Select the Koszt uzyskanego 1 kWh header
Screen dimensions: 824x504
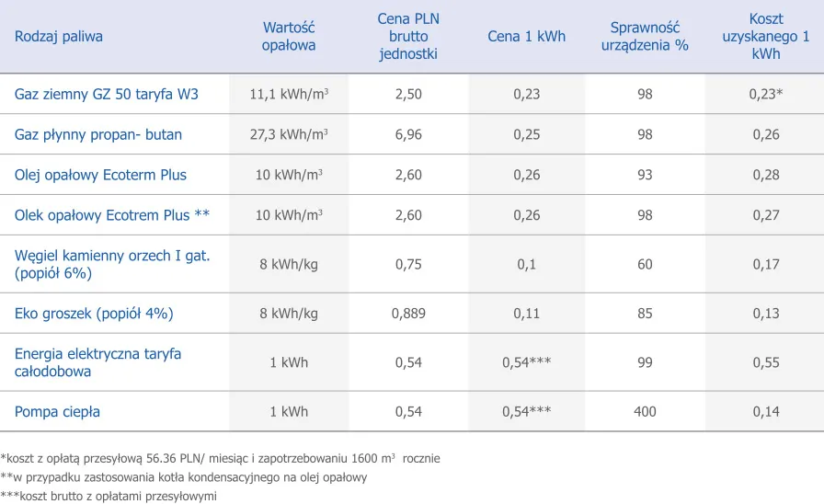[x=765, y=37]
